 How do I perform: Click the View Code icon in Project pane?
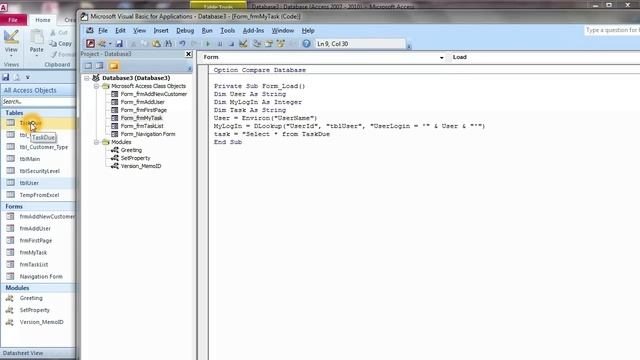[x=88, y=66]
